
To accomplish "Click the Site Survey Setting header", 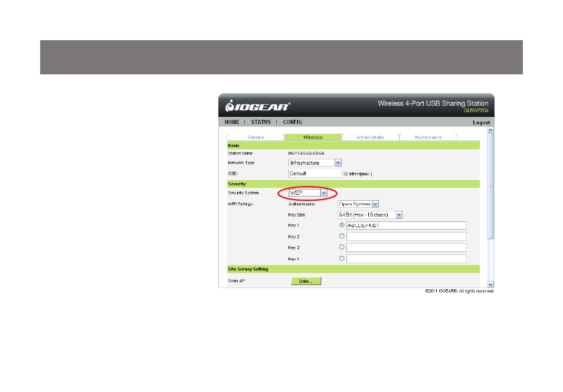I will (353, 269).
